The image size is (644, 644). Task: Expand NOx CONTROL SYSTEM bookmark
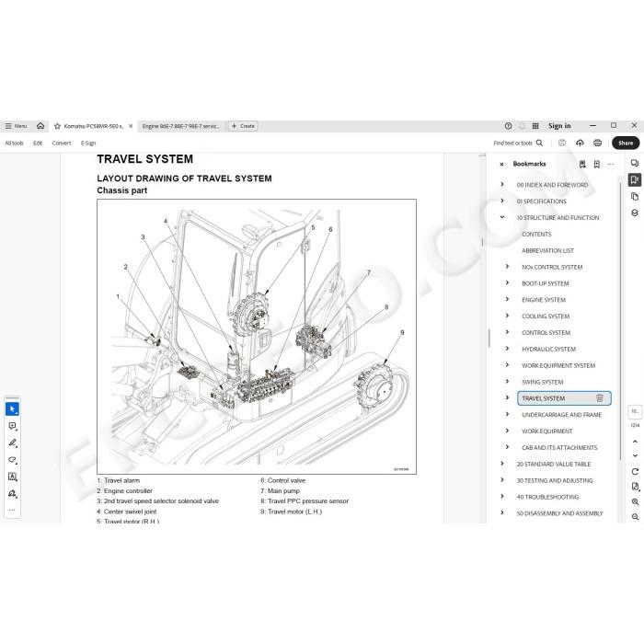(x=507, y=267)
